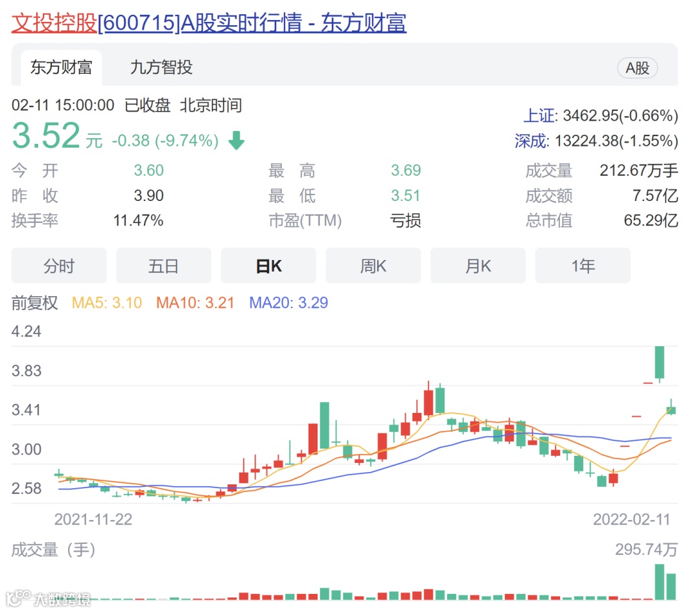Image resolution: width=700 pixels, height=612 pixels.
Task: Switch to the 九方智投 tab
Action: [x=161, y=67]
